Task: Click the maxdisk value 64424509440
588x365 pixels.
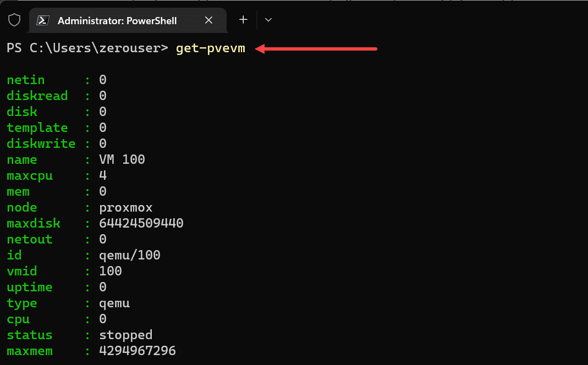Action: click(141, 224)
